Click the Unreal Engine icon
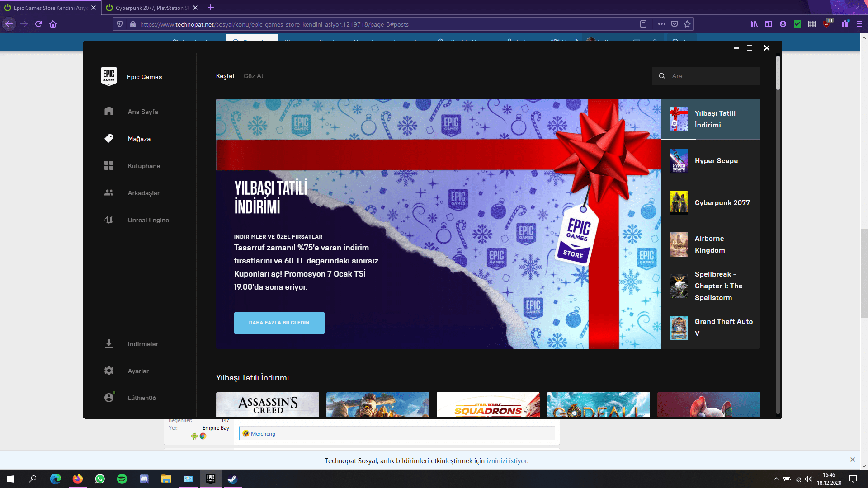 pyautogui.click(x=109, y=220)
